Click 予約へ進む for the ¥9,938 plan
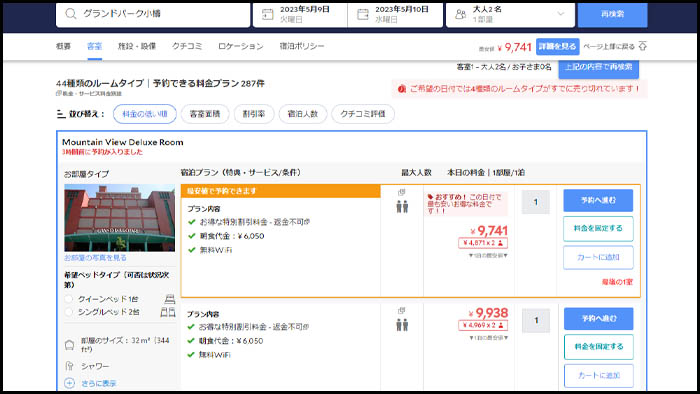700x394 pixels. coord(599,319)
